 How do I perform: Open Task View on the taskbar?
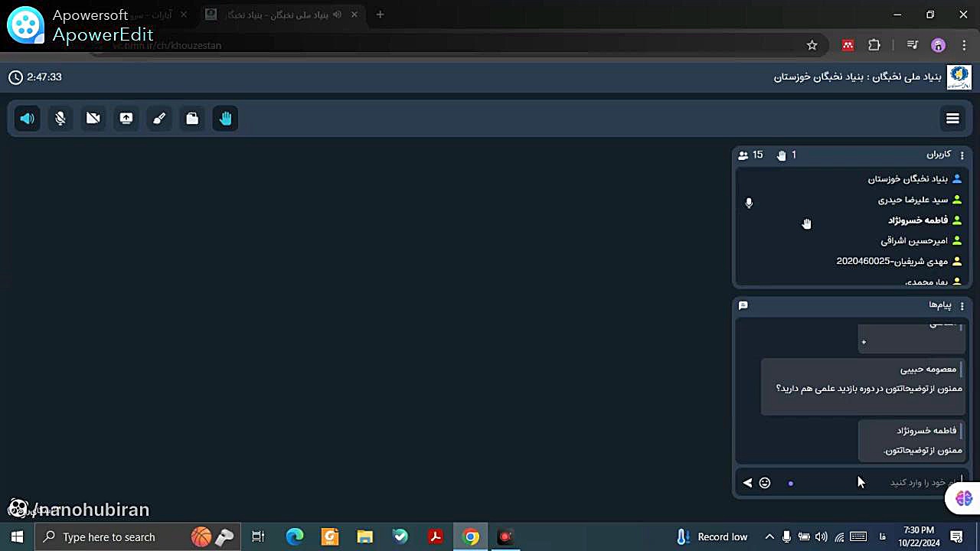coord(258,537)
